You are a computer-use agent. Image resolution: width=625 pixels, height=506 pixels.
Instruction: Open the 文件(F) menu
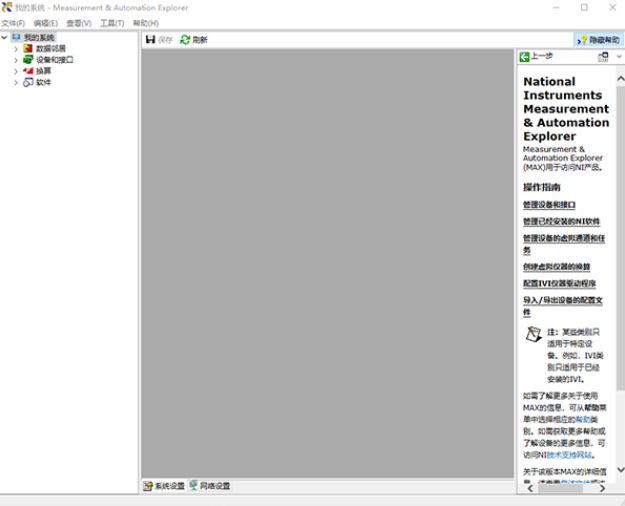tap(13, 23)
